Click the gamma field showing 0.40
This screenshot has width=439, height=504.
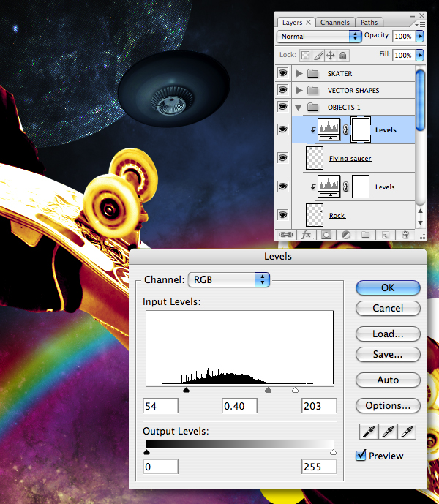tap(239, 406)
